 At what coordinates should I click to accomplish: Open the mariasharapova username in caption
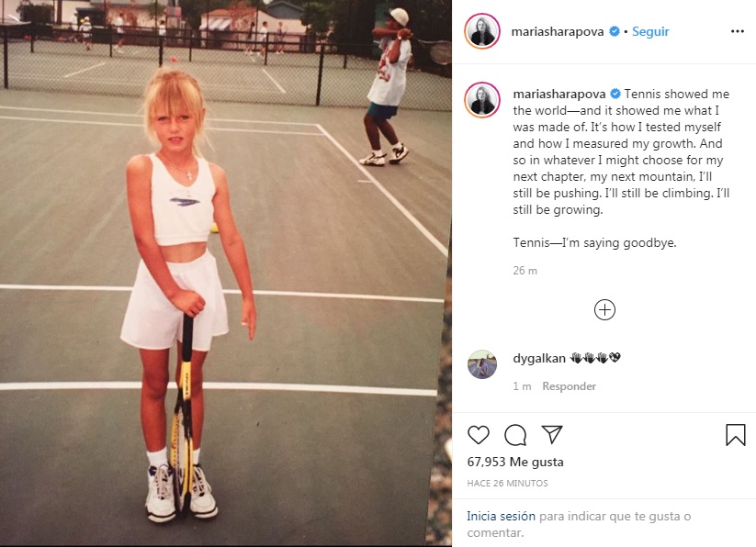point(559,94)
